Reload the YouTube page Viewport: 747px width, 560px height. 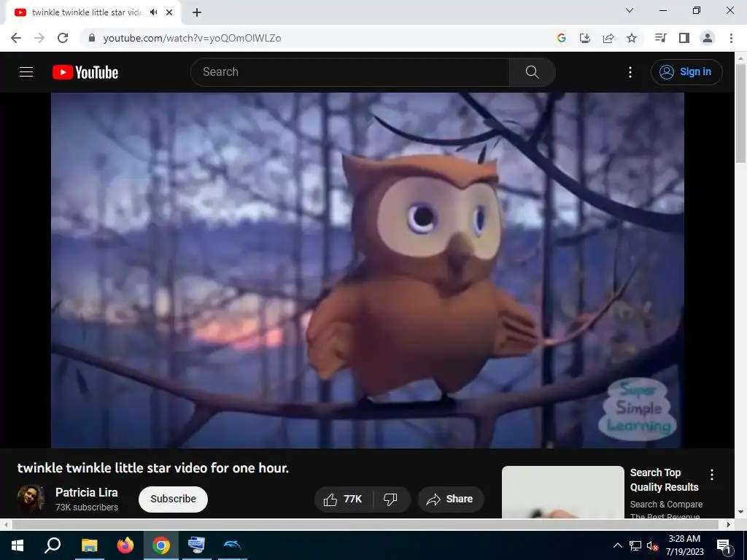(x=63, y=38)
